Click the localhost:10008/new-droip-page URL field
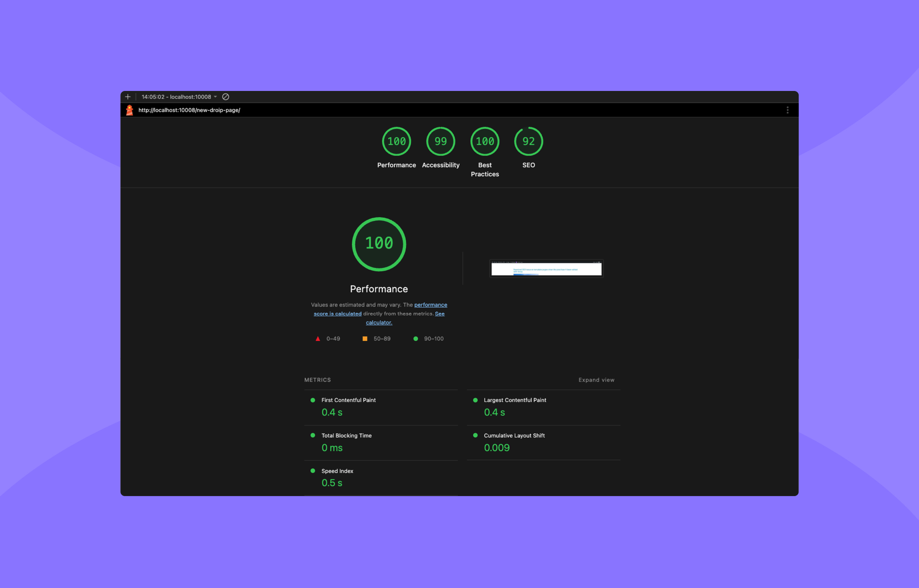 pos(189,110)
